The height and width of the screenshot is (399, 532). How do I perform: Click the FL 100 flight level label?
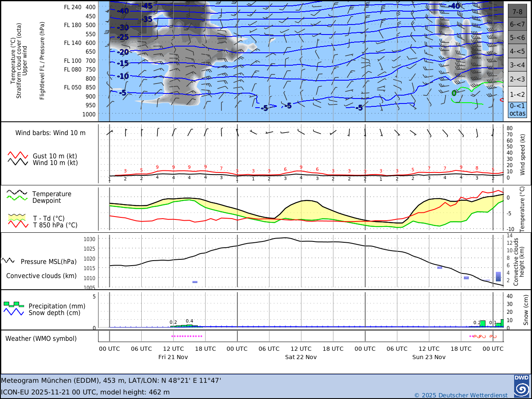coord(73,61)
